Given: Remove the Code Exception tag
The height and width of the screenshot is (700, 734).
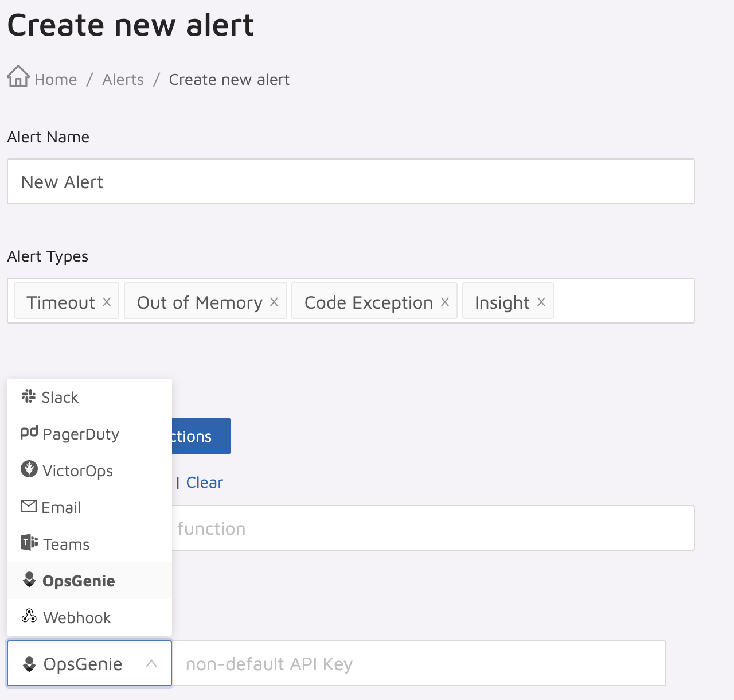Looking at the screenshot, I should pos(445,302).
